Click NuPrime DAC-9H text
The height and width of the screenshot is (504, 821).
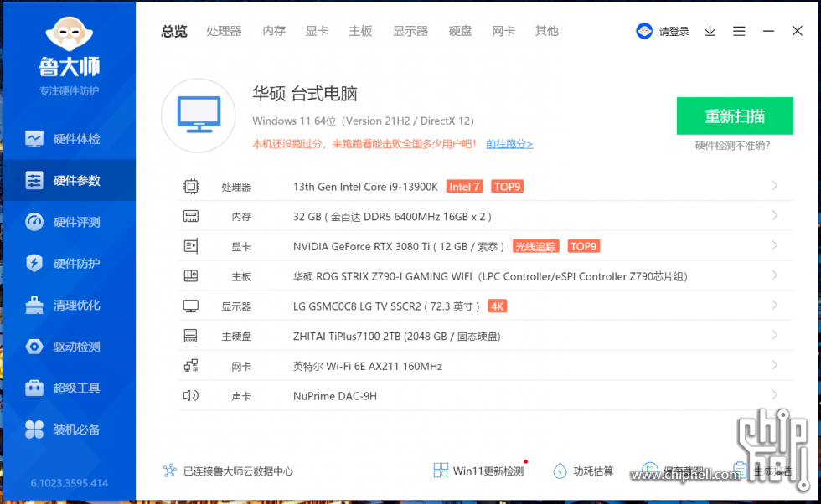pos(335,396)
